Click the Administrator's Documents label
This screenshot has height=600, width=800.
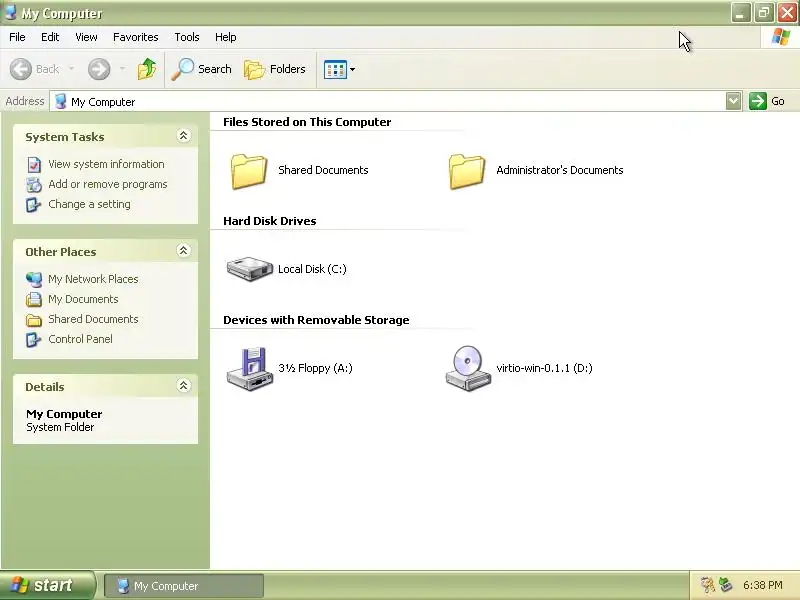point(560,170)
